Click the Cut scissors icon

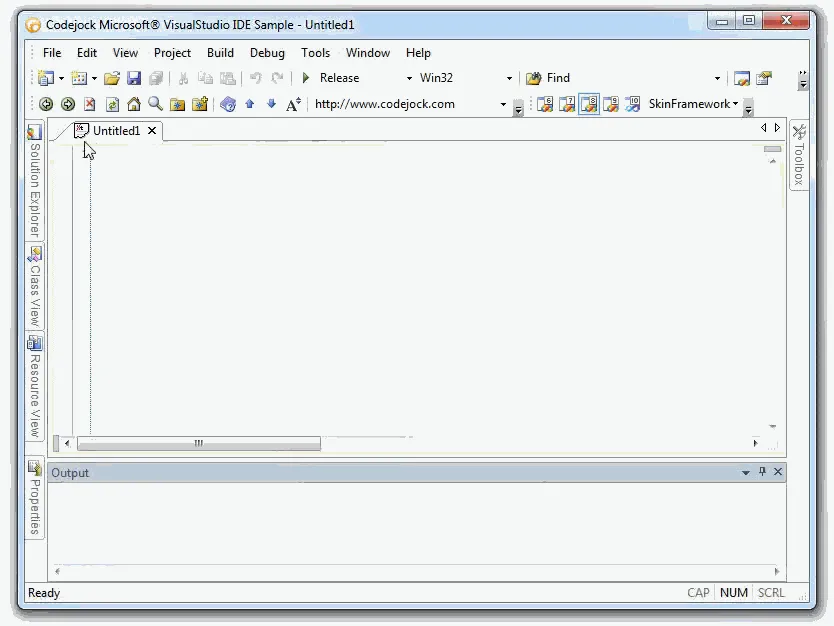[x=184, y=78]
